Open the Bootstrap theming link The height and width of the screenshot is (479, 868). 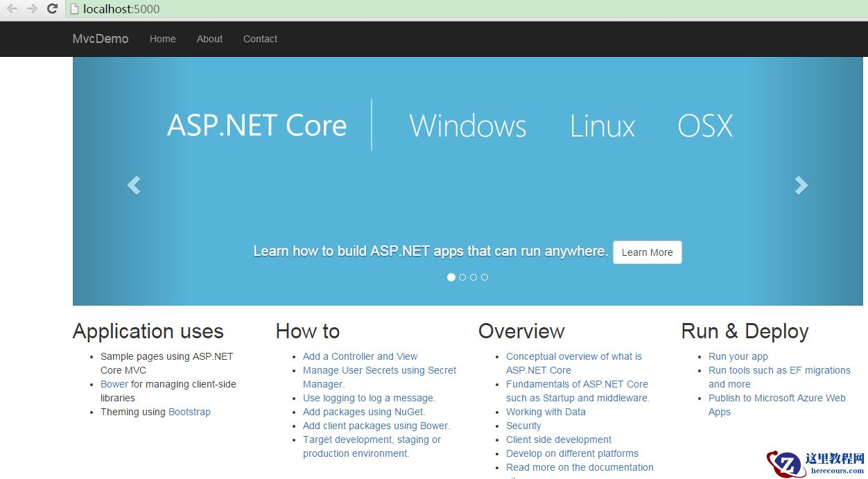click(x=189, y=412)
